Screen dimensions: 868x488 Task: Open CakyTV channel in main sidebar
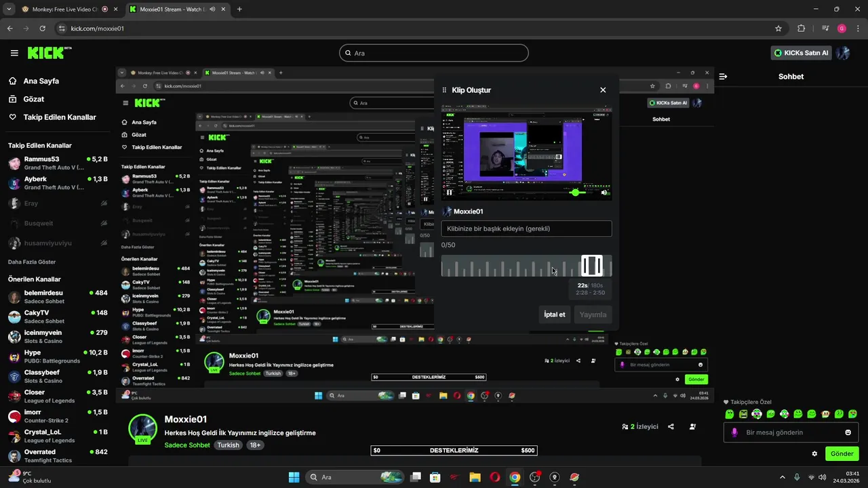[58, 317]
